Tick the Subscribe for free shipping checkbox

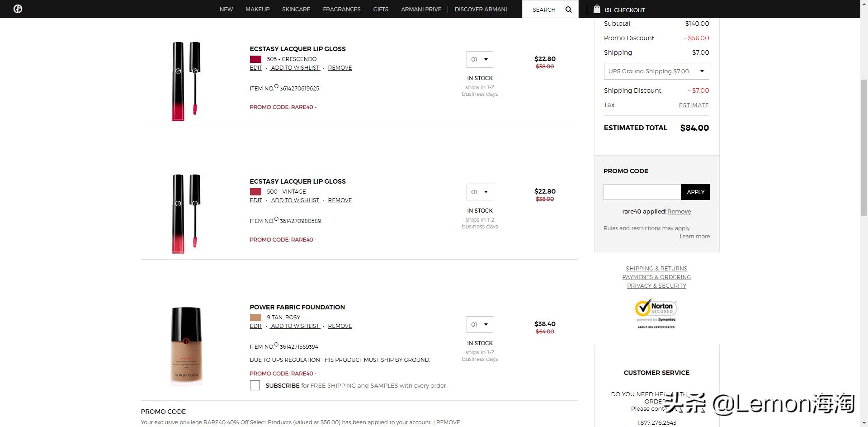click(255, 385)
